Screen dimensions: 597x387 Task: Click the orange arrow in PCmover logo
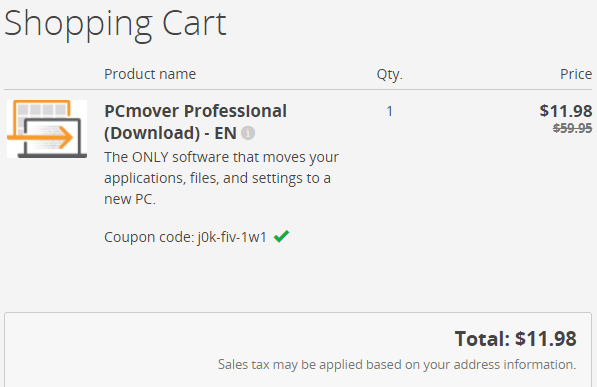(x=40, y=137)
